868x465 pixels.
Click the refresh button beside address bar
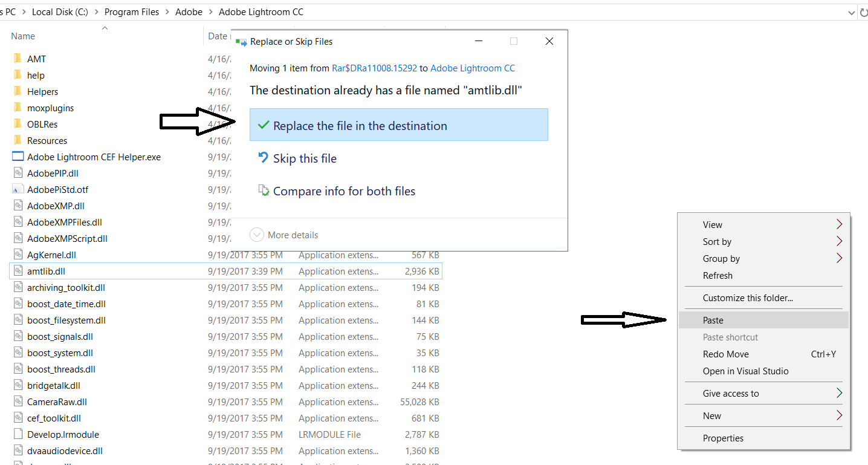pyautogui.click(x=864, y=12)
